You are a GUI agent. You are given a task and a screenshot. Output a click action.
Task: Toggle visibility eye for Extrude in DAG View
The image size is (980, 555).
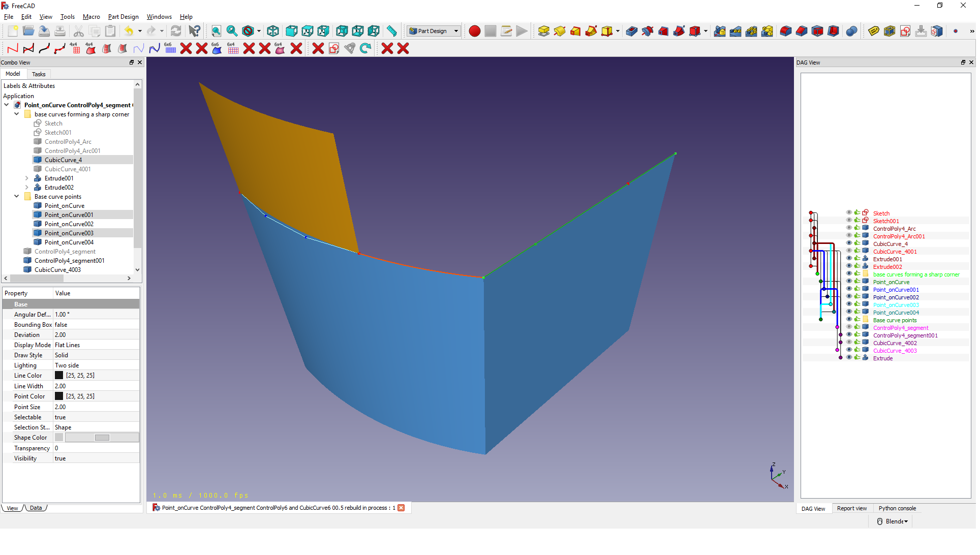click(848, 358)
